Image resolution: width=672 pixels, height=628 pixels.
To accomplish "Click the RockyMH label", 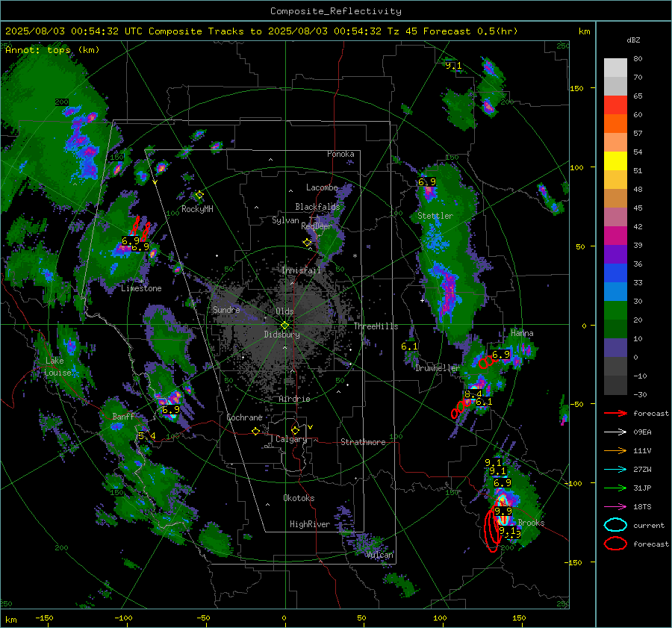I will pos(197,209).
